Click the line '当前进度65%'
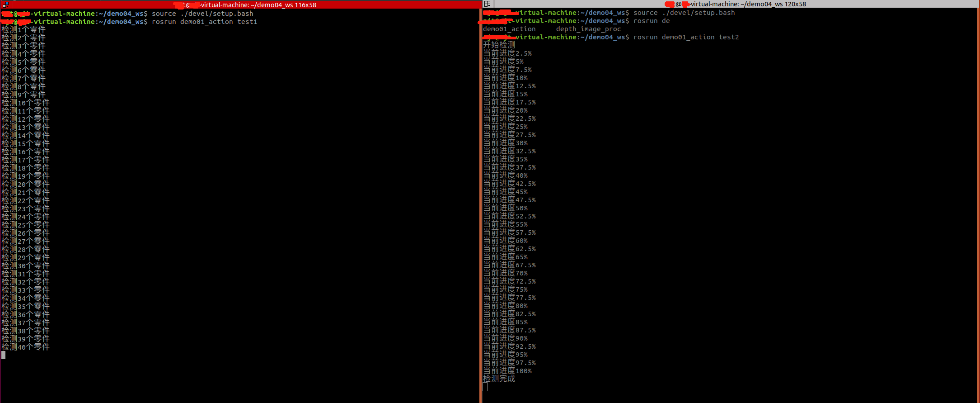980x403 pixels. 505,257
